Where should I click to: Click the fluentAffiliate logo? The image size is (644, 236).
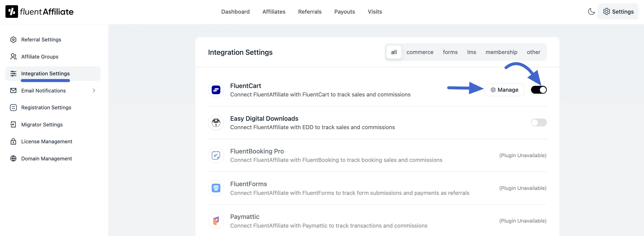[39, 11]
